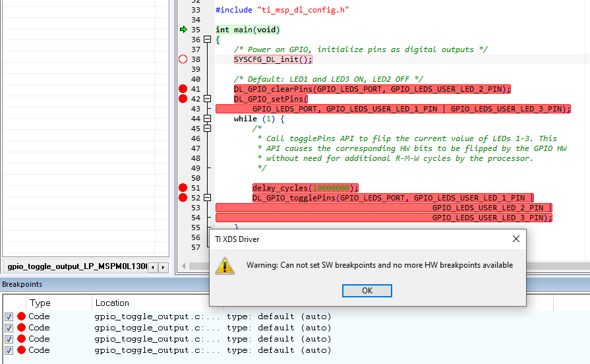Disable the second breakpoint checkbox
Screen dimensions: 590x364
(9, 328)
